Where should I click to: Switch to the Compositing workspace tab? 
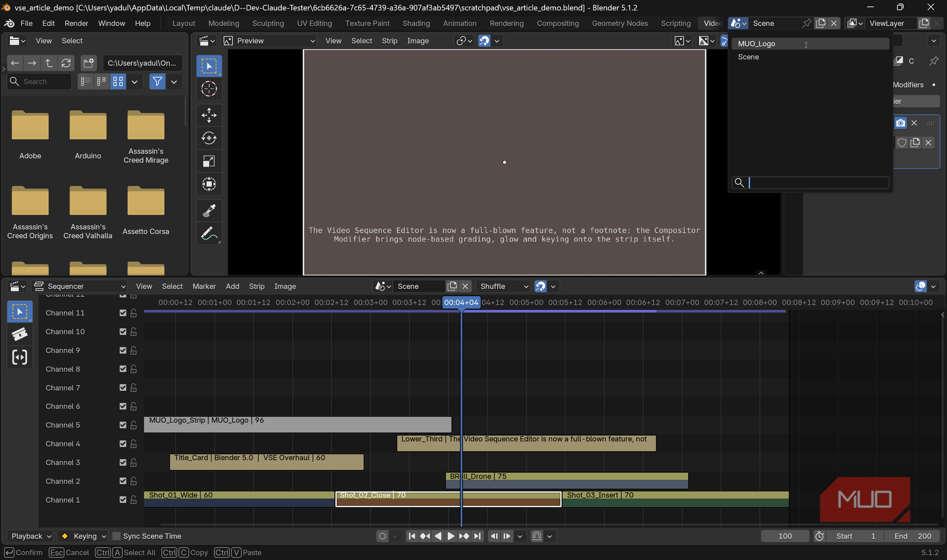click(557, 23)
